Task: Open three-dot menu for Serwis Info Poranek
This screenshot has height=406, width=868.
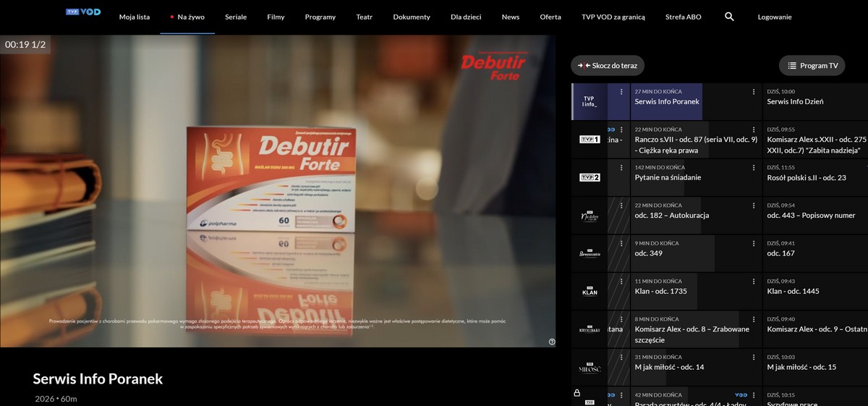Action: coord(754,92)
